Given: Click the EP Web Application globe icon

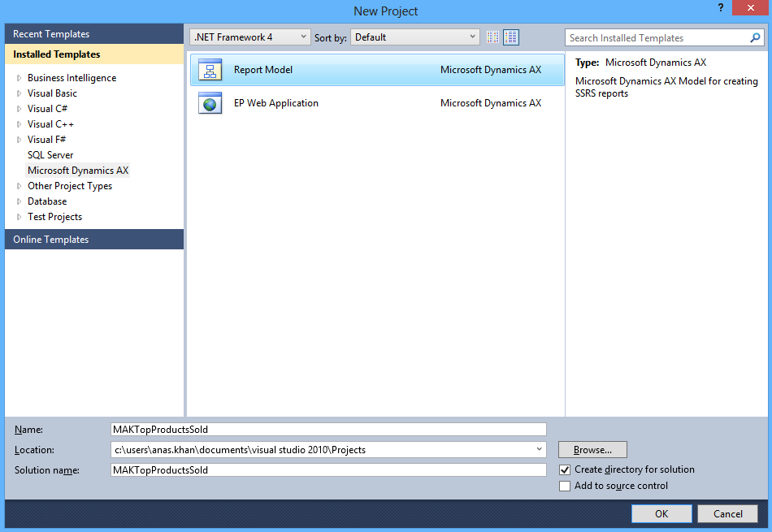Looking at the screenshot, I should click(x=210, y=104).
